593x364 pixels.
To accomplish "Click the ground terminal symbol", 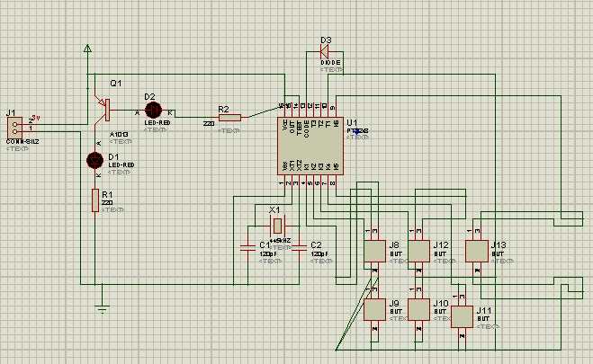I will tap(102, 309).
